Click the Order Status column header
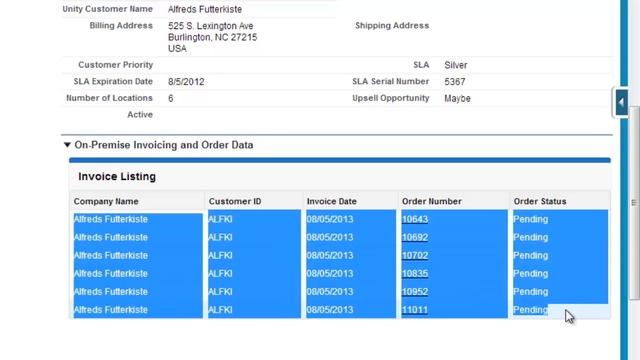 [x=540, y=201]
